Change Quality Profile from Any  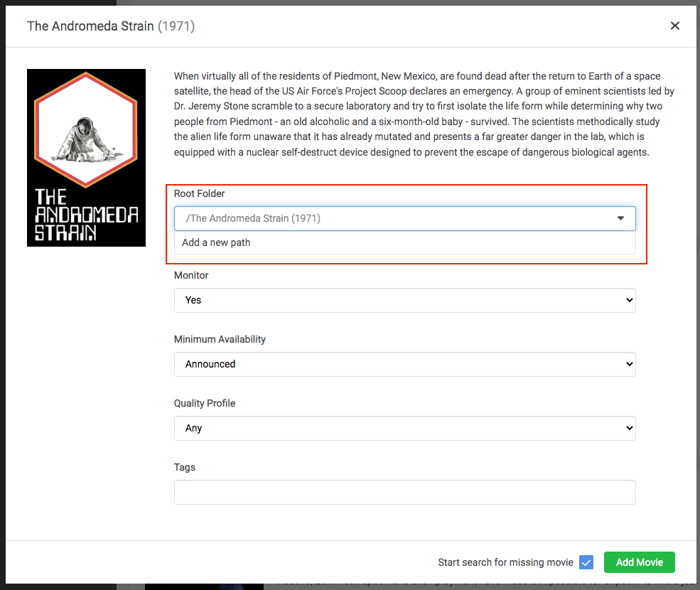click(x=405, y=428)
